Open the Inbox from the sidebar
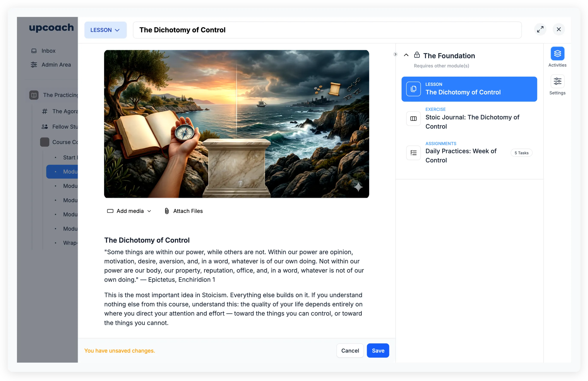This screenshot has height=381, width=588. pos(48,50)
